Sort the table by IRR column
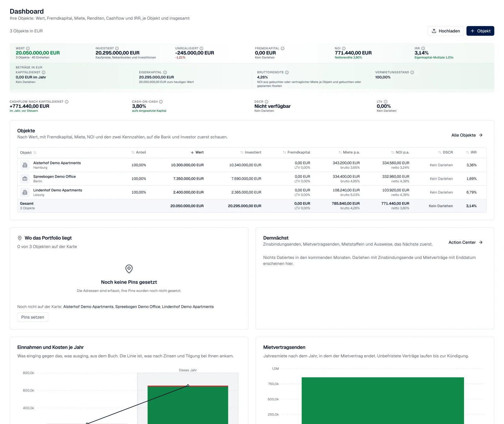Viewport: 504px width, 424px height. tap(471, 152)
